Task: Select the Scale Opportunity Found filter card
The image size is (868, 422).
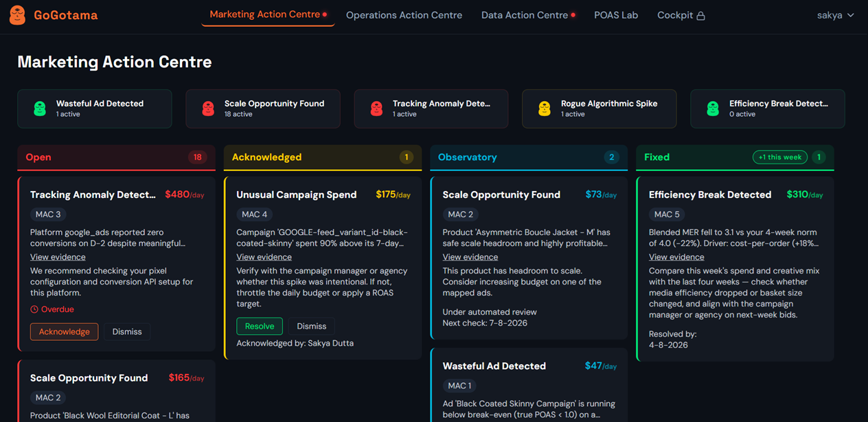Action: 263,109
